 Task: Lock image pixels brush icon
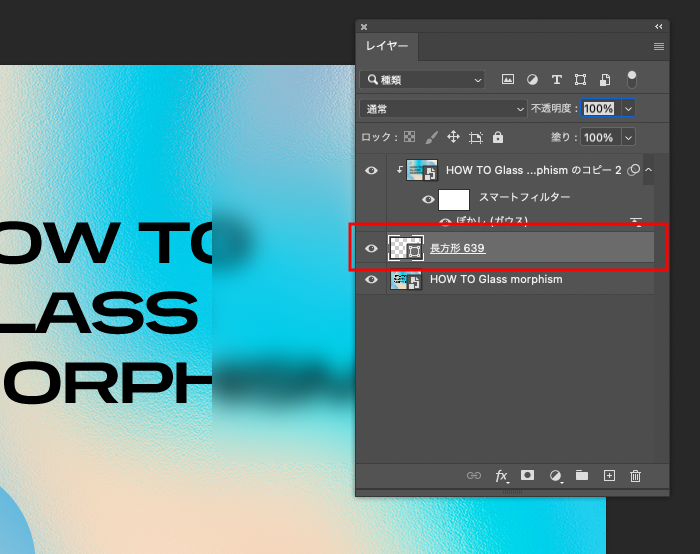(x=431, y=137)
